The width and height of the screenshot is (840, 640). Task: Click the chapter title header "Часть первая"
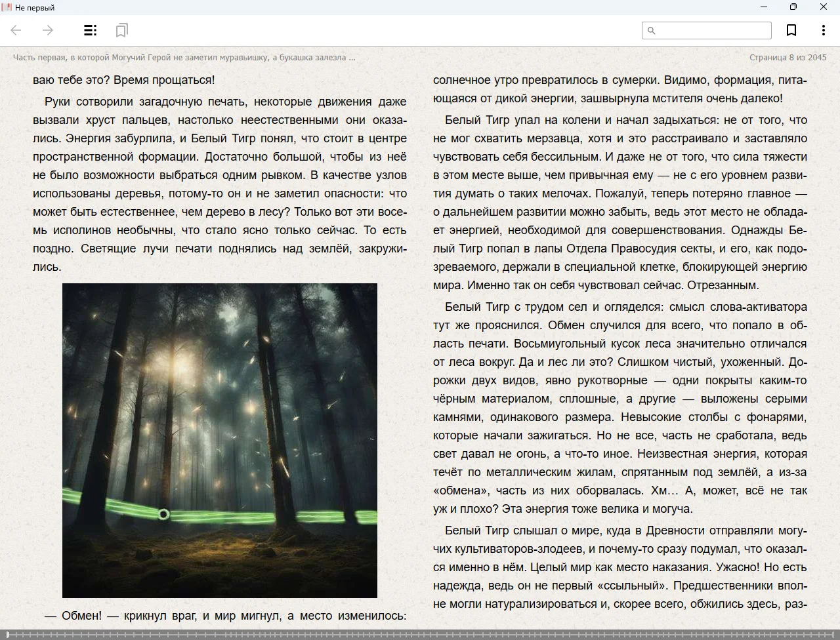(184, 58)
